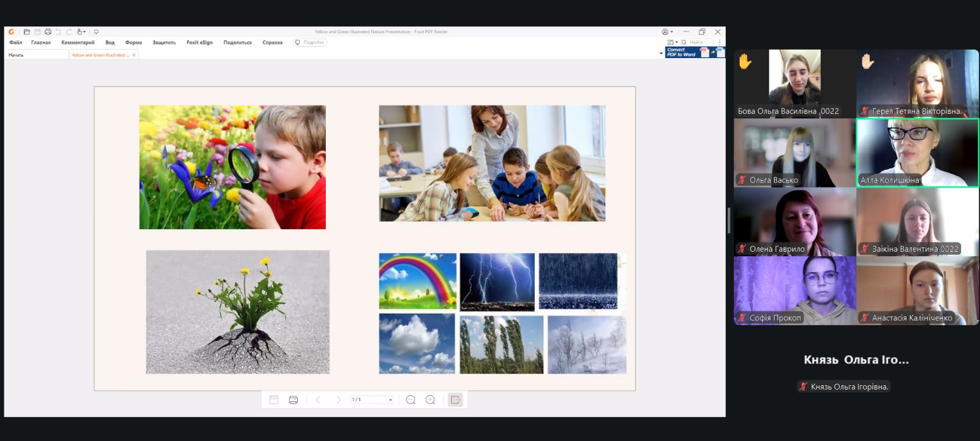Click the Найти search field

coord(699,42)
